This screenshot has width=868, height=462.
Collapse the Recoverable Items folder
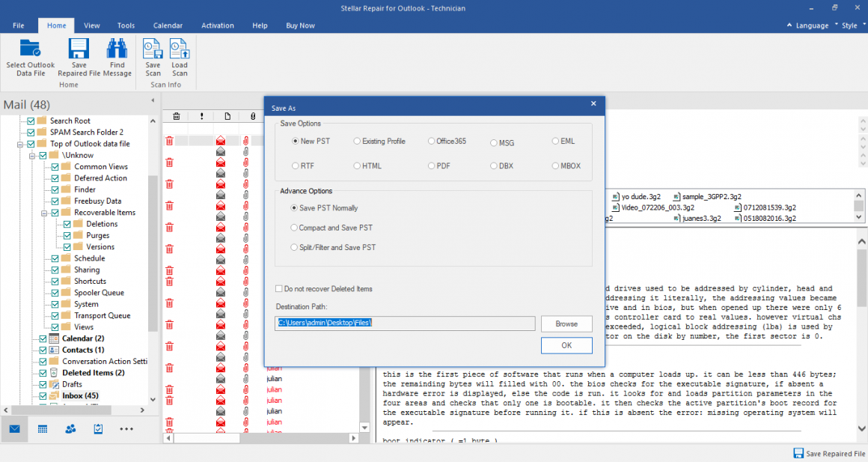point(44,212)
